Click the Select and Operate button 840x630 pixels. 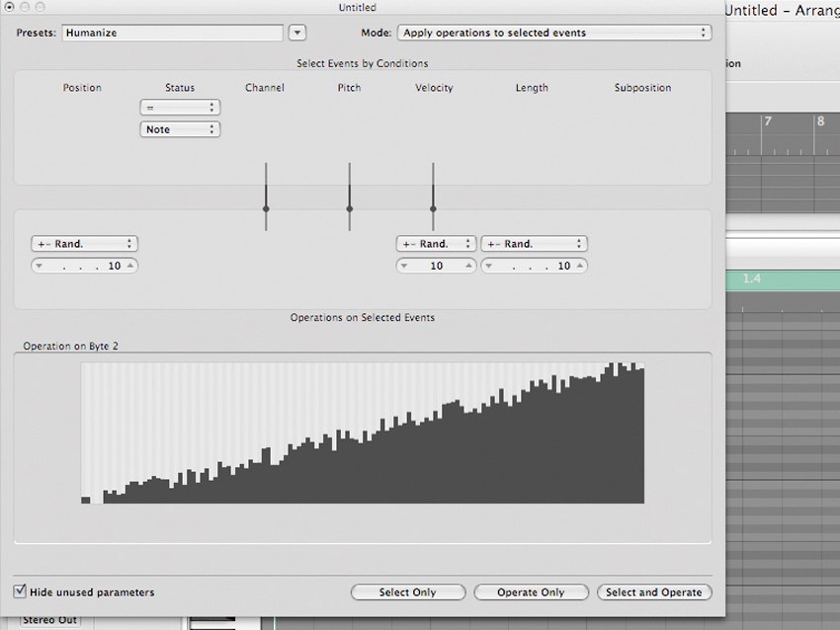(654, 592)
